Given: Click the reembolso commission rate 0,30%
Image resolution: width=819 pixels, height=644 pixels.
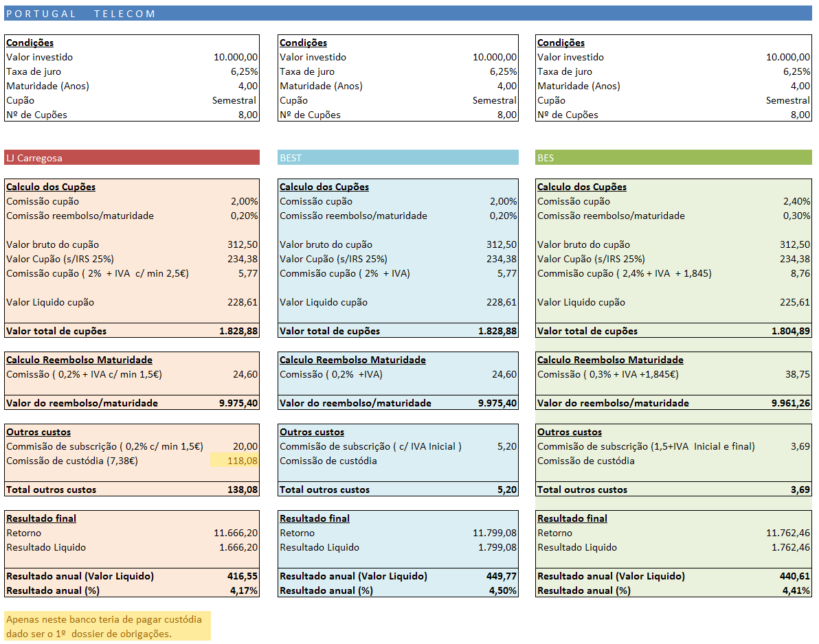Looking at the screenshot, I should click(x=796, y=216).
